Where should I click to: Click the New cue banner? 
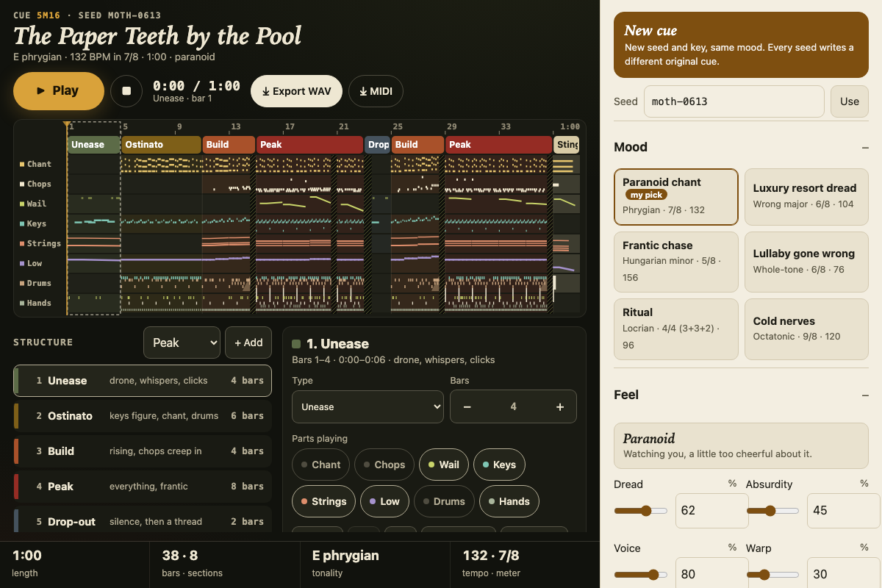click(x=741, y=45)
